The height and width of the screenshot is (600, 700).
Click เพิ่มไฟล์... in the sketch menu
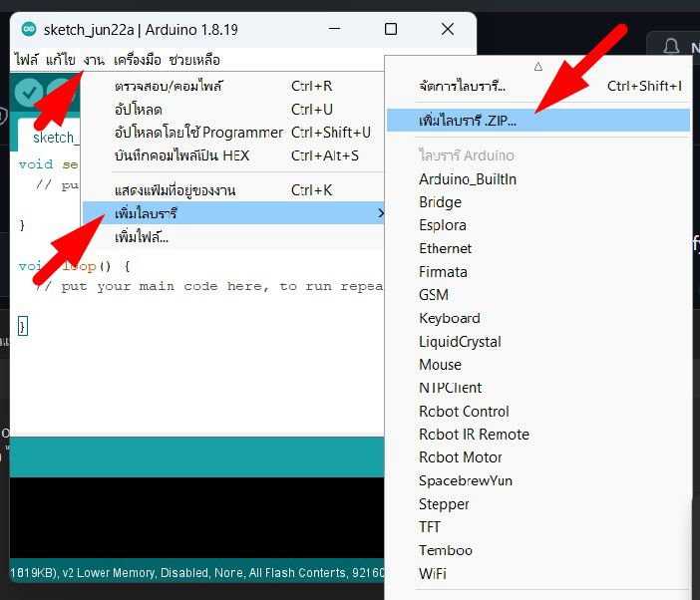pos(141,237)
